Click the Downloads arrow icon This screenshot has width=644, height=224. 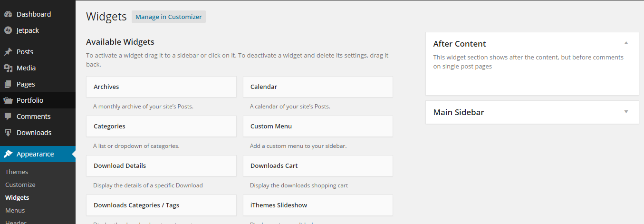pos(8,133)
